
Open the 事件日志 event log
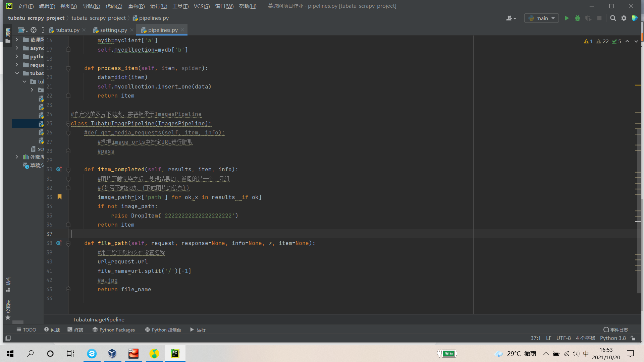point(615,330)
